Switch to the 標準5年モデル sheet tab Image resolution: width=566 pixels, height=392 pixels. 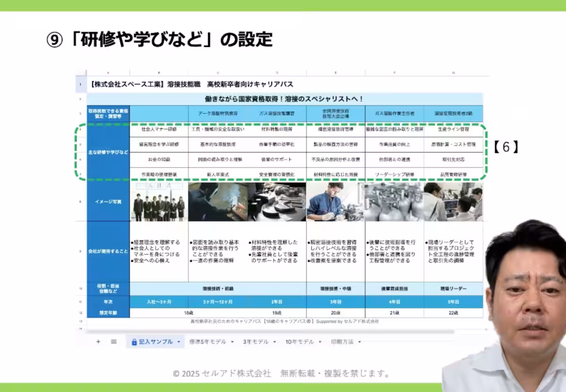pos(207,340)
